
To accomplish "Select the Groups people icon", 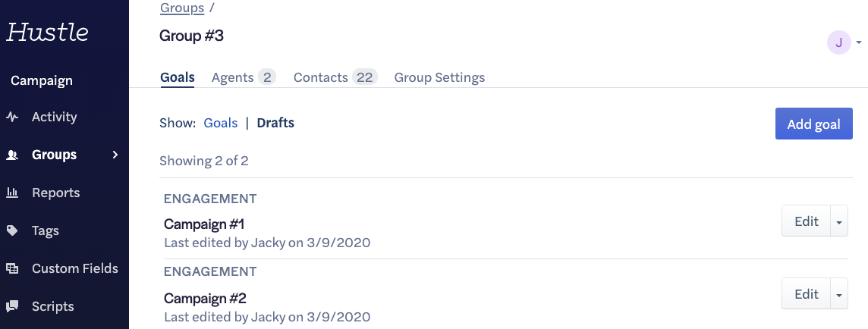I will 12,155.
